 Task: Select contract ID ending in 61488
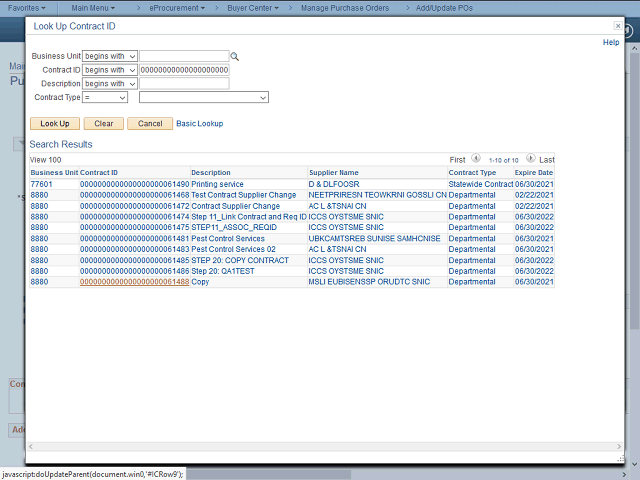pyautogui.click(x=134, y=282)
